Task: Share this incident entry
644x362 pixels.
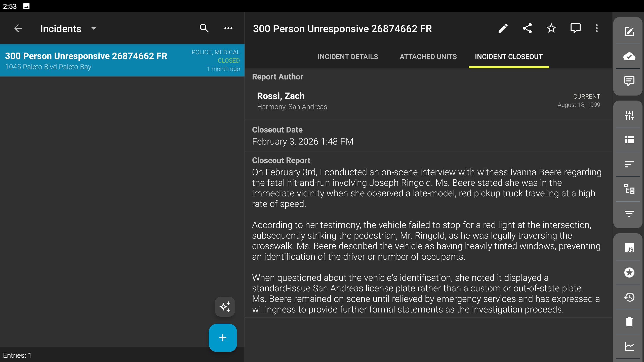Action: (x=527, y=28)
